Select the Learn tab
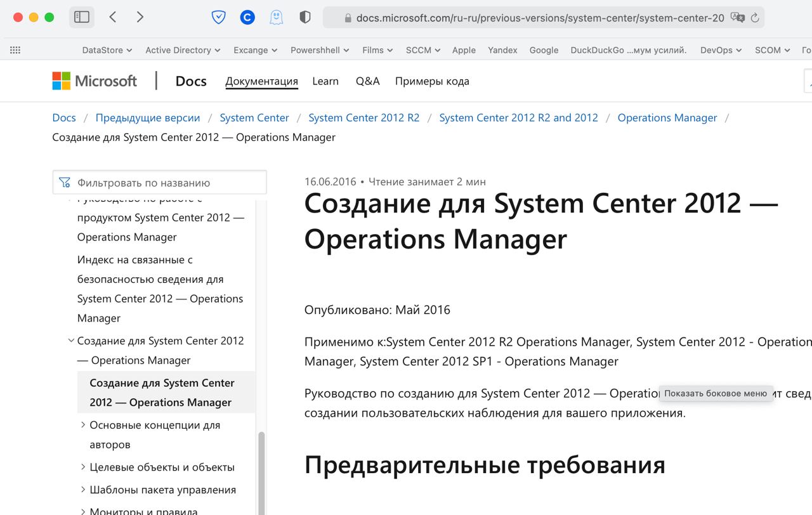This screenshot has width=812, height=515. (x=325, y=81)
